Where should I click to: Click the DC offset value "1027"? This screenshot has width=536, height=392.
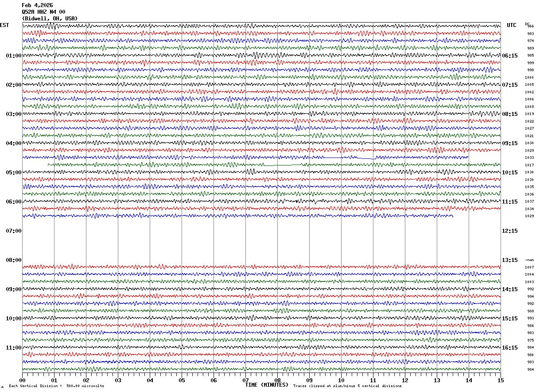pyautogui.click(x=529, y=128)
